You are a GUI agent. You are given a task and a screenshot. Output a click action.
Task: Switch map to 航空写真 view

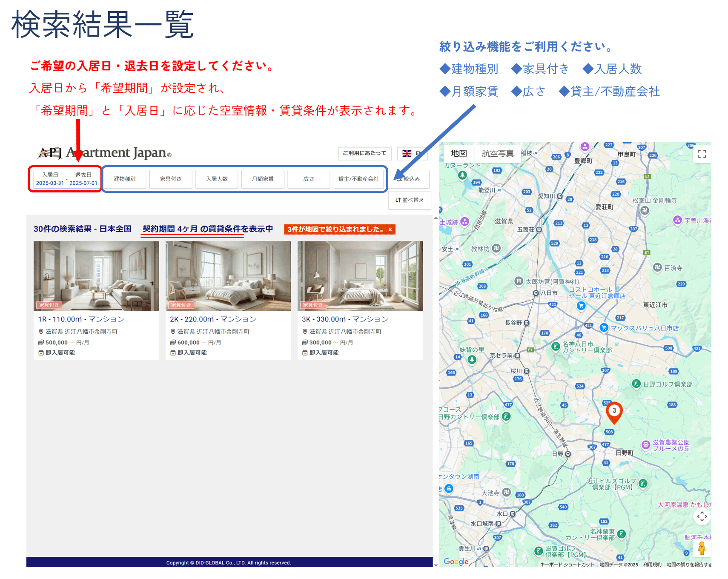(x=497, y=153)
